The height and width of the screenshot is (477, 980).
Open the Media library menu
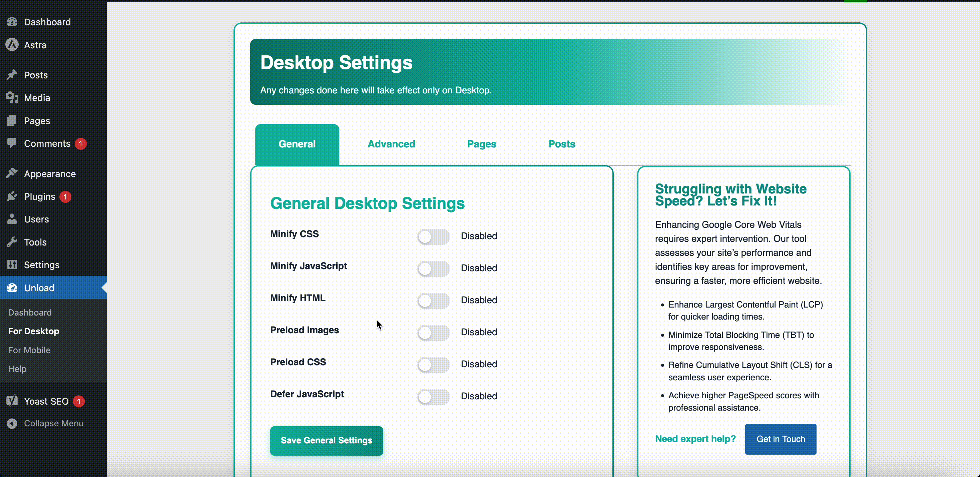53,98
